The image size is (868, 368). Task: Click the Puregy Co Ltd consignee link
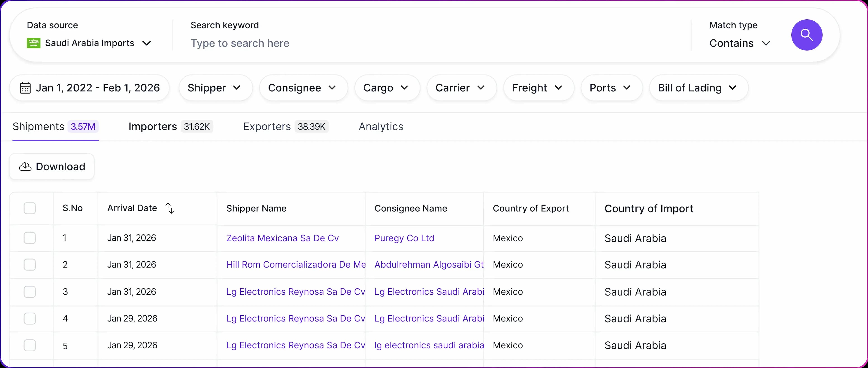(404, 238)
